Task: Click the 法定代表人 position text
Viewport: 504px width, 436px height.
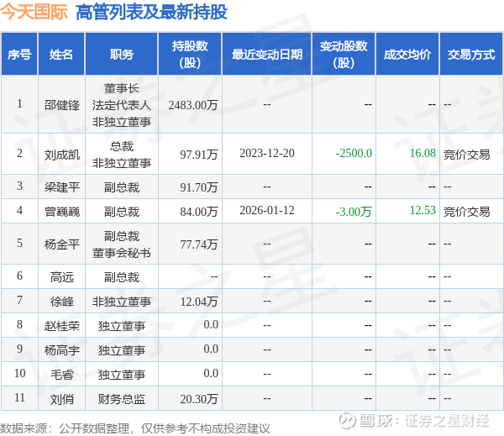Action: click(x=122, y=105)
